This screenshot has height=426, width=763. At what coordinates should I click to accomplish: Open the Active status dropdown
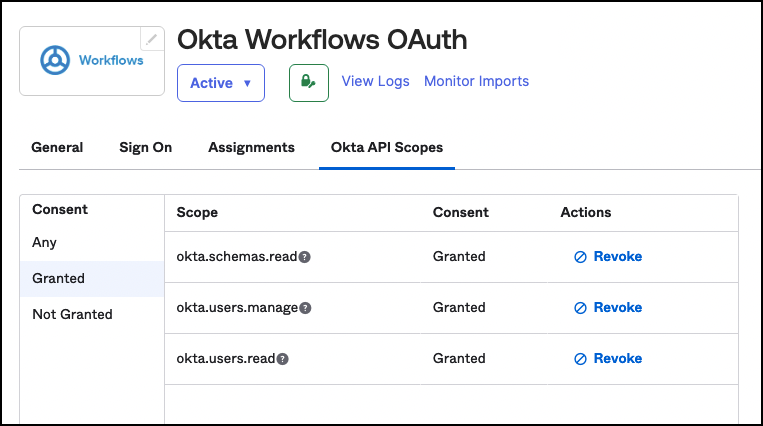pos(221,83)
